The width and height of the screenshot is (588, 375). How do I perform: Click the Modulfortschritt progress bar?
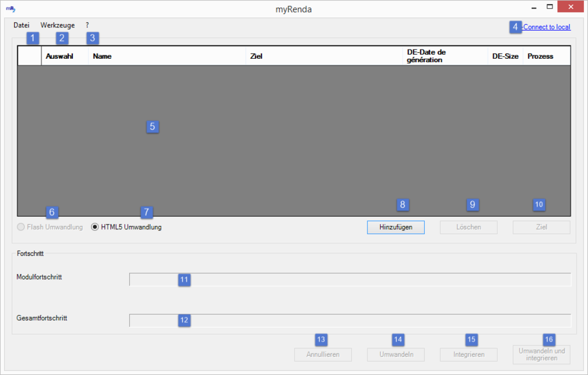coord(350,279)
